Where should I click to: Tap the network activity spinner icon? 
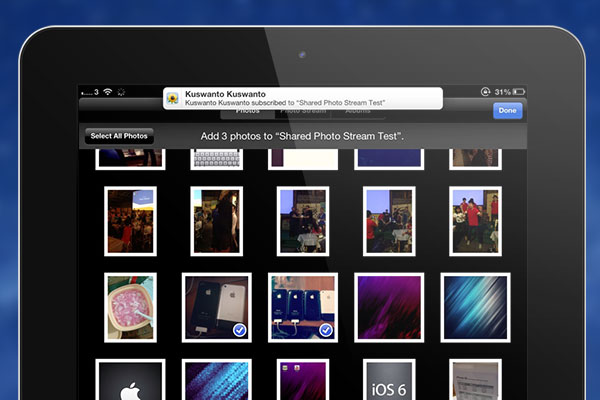121,92
